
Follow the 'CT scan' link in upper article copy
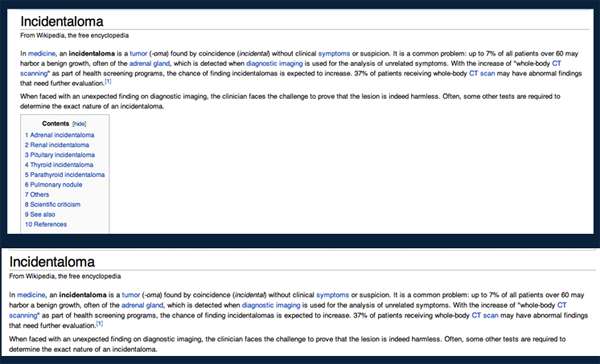coord(482,73)
